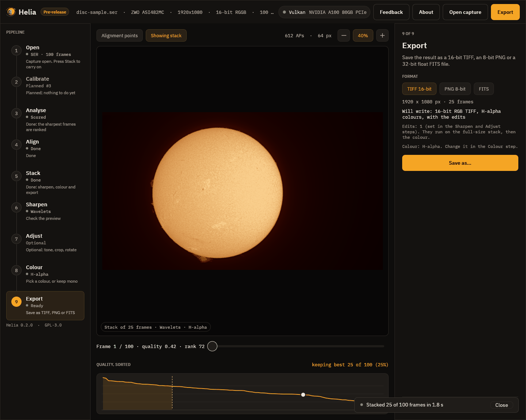Screen dimensions: 526x420
Task: Click the Vulkan NVIDIA A100 device pill
Action: pos(324,12)
